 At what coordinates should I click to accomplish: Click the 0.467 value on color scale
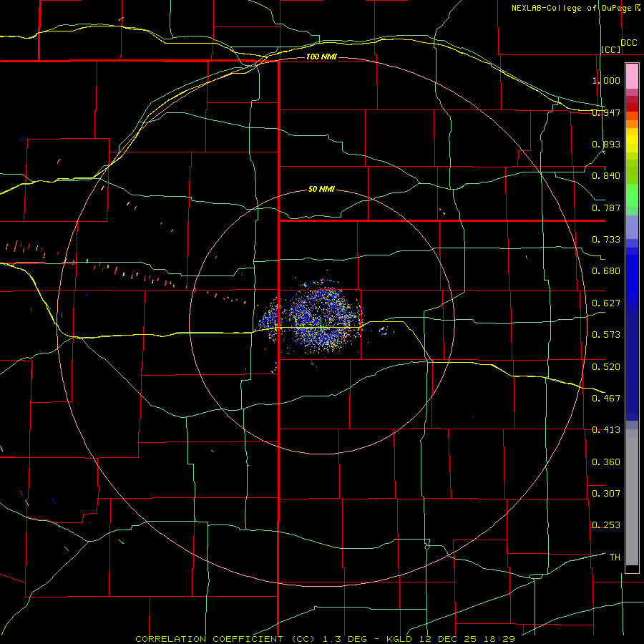coord(606,399)
